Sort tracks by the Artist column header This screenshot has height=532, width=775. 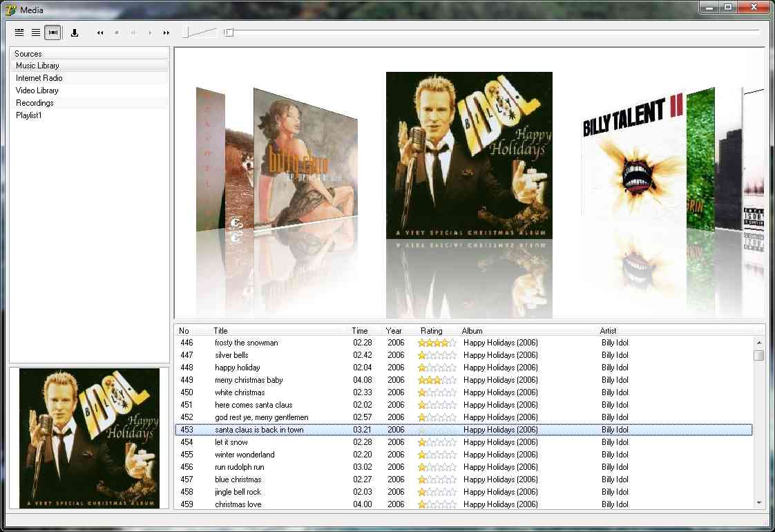tap(608, 331)
